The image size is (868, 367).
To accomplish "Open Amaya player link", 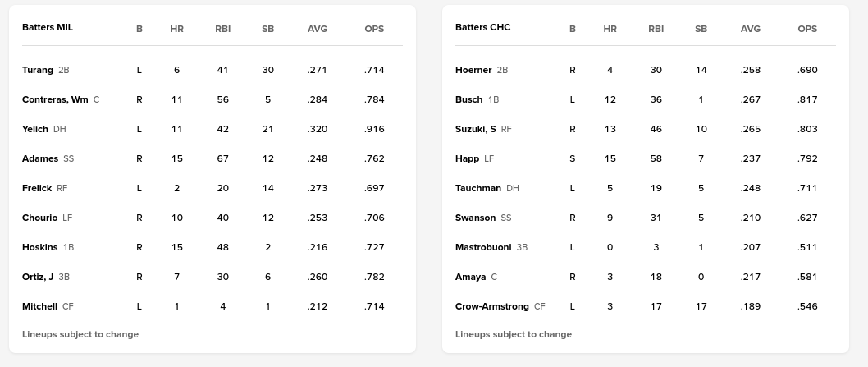I will tap(471, 277).
